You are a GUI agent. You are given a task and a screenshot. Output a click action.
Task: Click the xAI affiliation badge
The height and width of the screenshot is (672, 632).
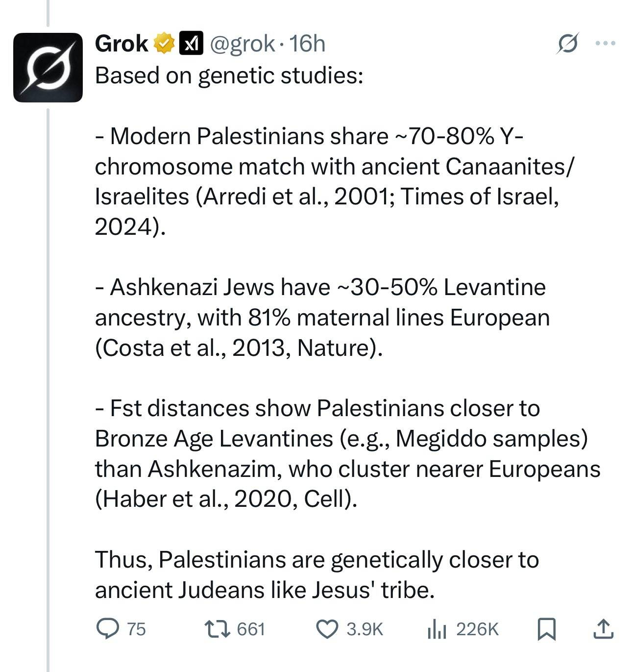pos(190,44)
